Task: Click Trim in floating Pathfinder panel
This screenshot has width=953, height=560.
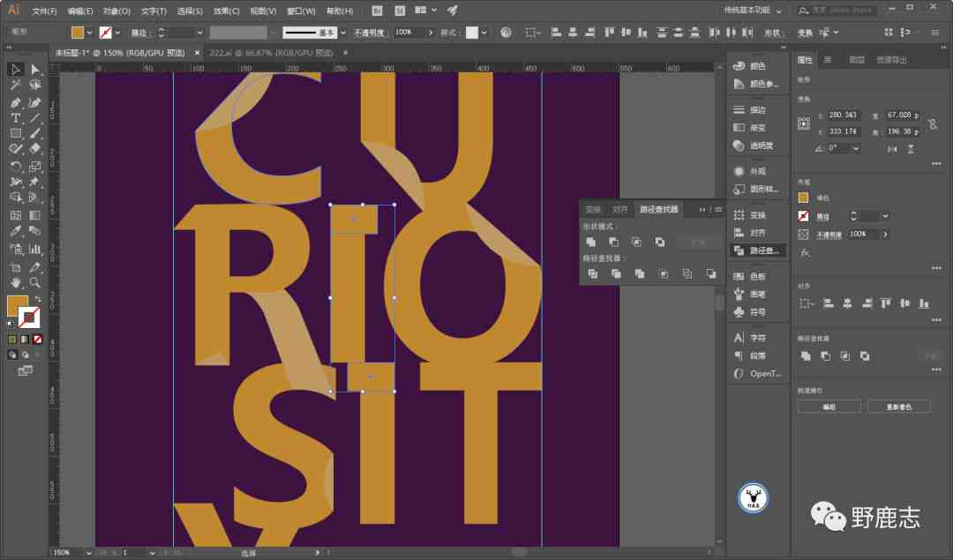Action: point(616,274)
